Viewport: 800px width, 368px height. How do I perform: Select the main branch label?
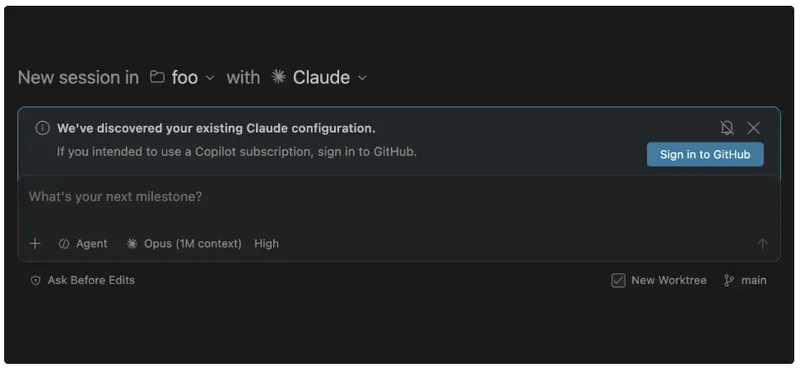coord(754,280)
